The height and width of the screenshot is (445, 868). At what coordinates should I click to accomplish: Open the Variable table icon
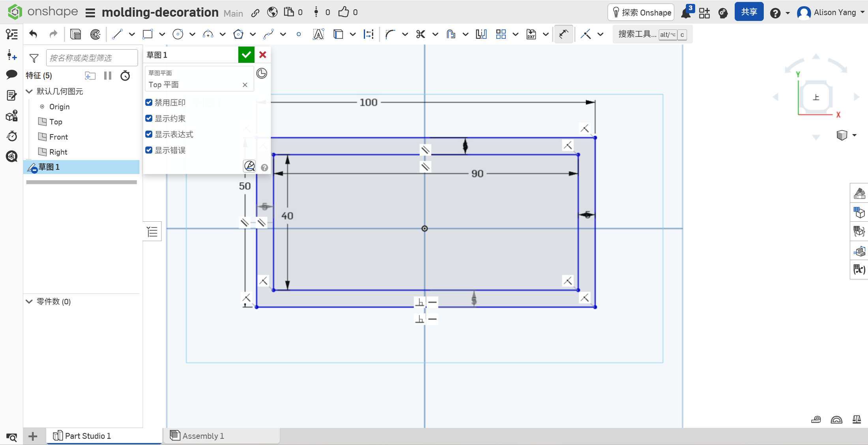(x=859, y=269)
